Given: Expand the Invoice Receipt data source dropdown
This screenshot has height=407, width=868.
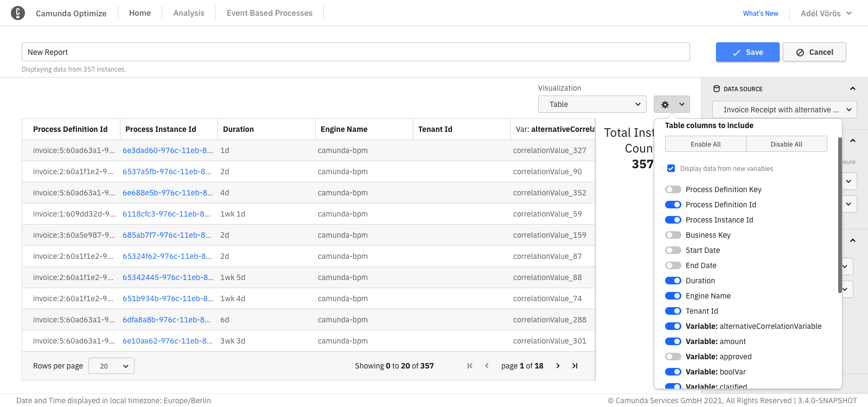Looking at the screenshot, I should [784, 110].
